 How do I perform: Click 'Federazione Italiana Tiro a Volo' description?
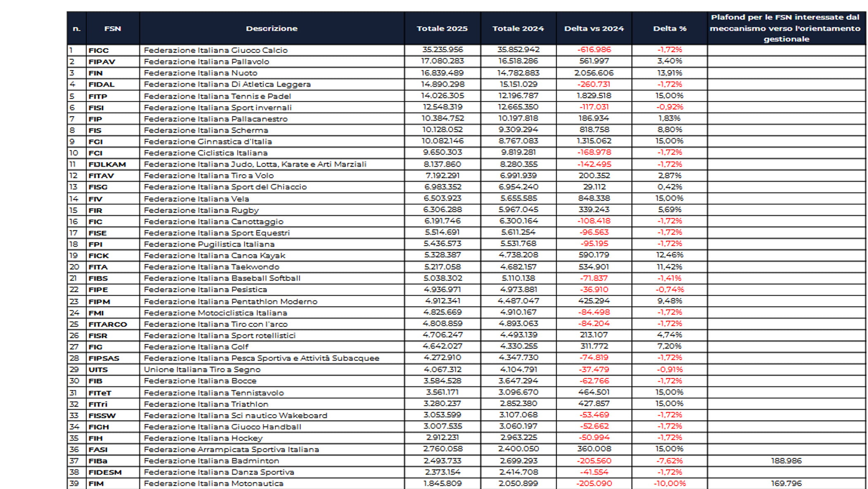coord(209,175)
